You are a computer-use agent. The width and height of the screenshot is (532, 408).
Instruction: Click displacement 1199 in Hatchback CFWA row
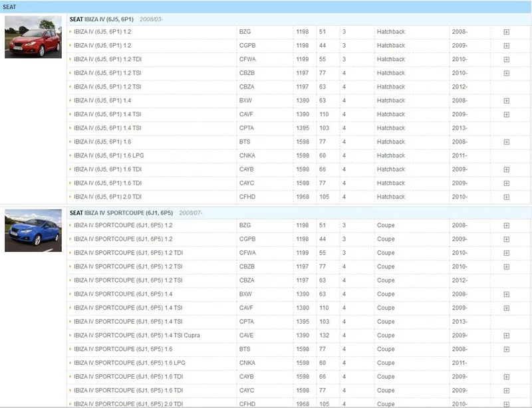(x=303, y=59)
